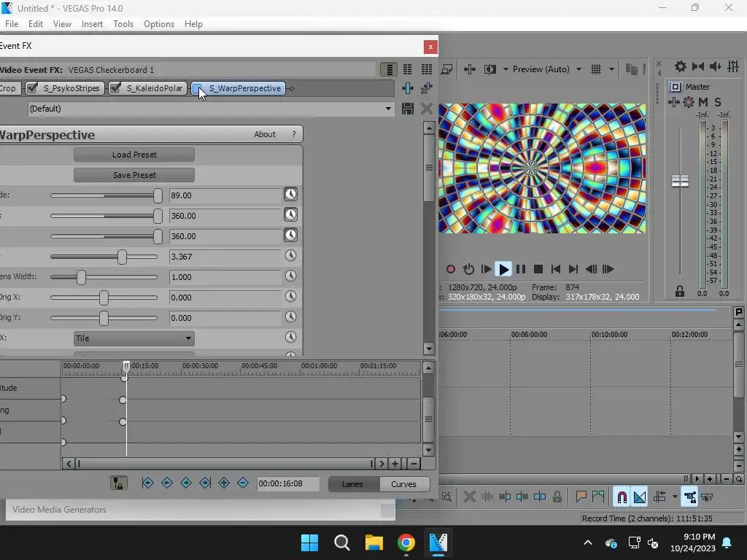Toggle Automatic Crossfades icon in main toolbar
The height and width of the screenshot is (560, 747).
click(x=640, y=497)
